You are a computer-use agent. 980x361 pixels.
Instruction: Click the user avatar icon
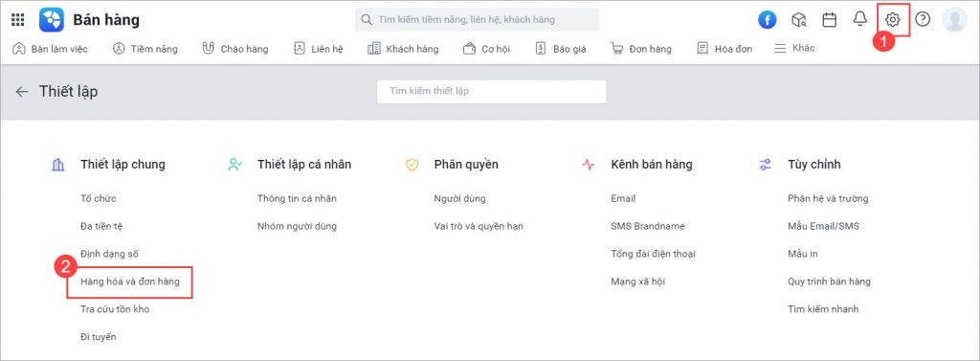coord(954,20)
